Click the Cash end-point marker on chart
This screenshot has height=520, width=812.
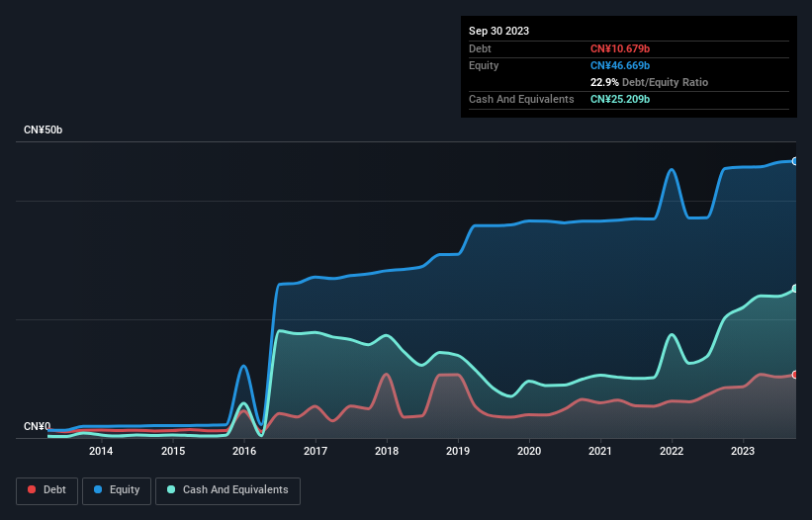pos(795,289)
